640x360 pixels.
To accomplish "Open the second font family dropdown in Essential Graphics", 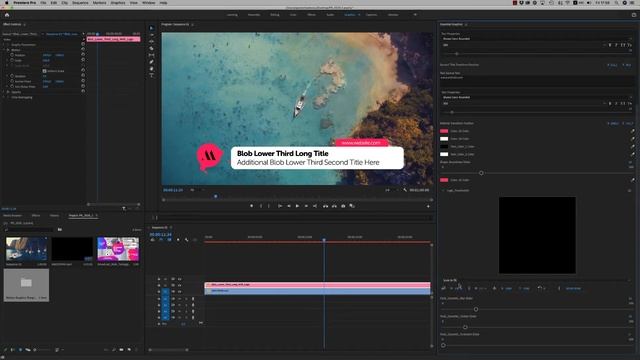I will [x=537, y=98].
